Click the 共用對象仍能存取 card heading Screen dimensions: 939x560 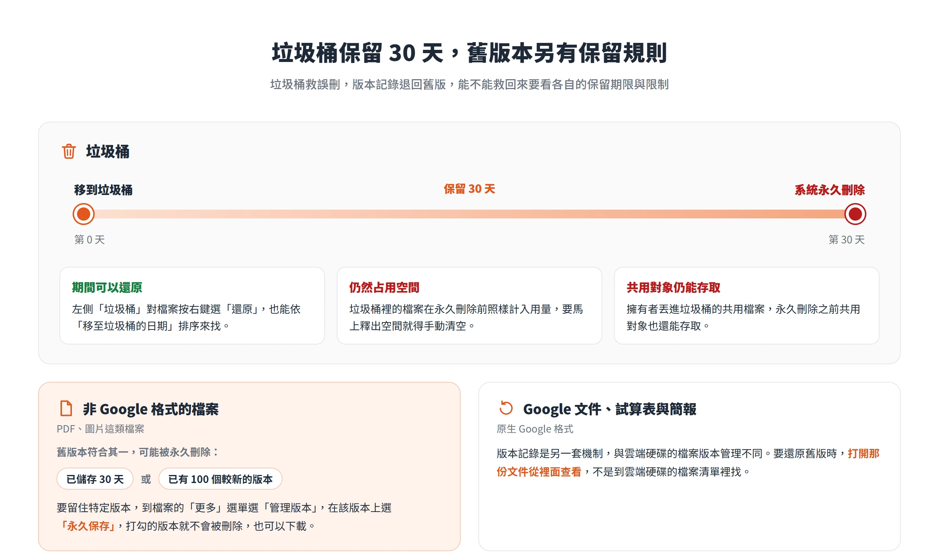point(673,287)
